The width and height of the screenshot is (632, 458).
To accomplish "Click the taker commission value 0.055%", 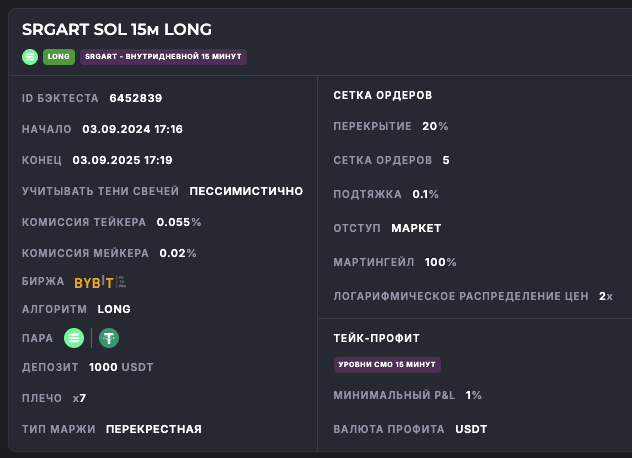I will (x=180, y=222).
